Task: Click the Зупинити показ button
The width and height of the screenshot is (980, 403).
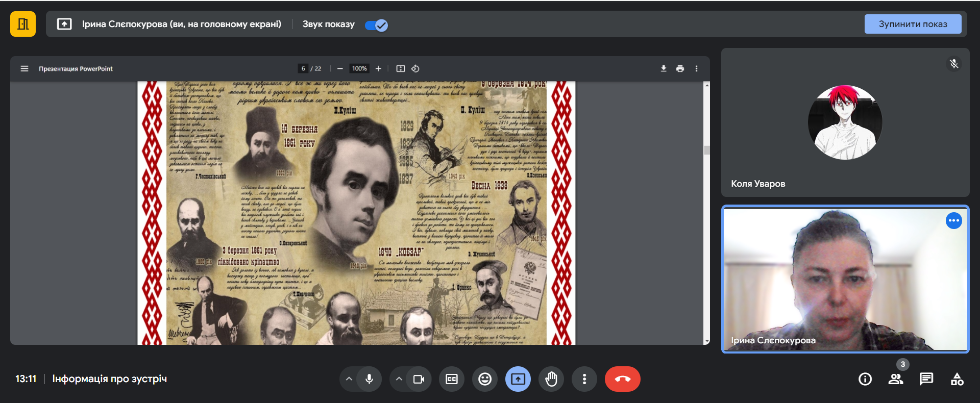Action: point(912,24)
